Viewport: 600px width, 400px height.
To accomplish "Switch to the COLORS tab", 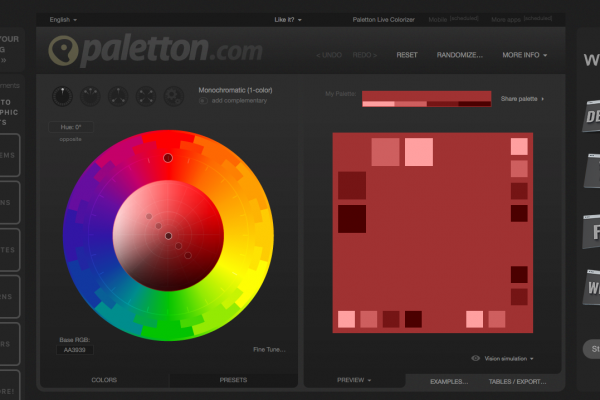I will pyautogui.click(x=104, y=380).
